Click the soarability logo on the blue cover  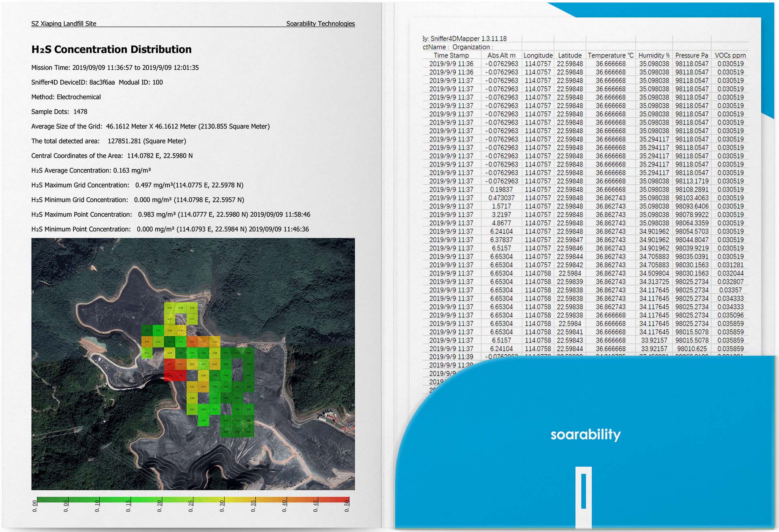(585, 434)
